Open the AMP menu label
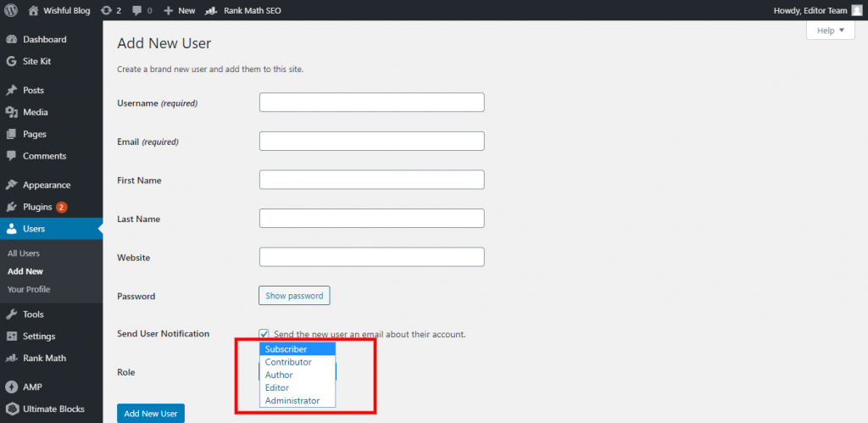 pos(33,387)
